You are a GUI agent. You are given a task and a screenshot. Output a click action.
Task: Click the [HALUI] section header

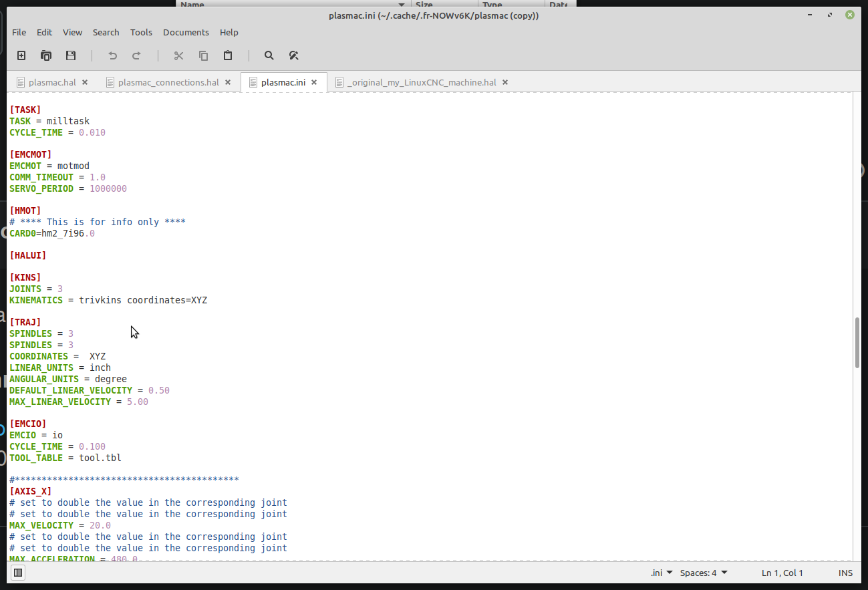click(x=28, y=255)
